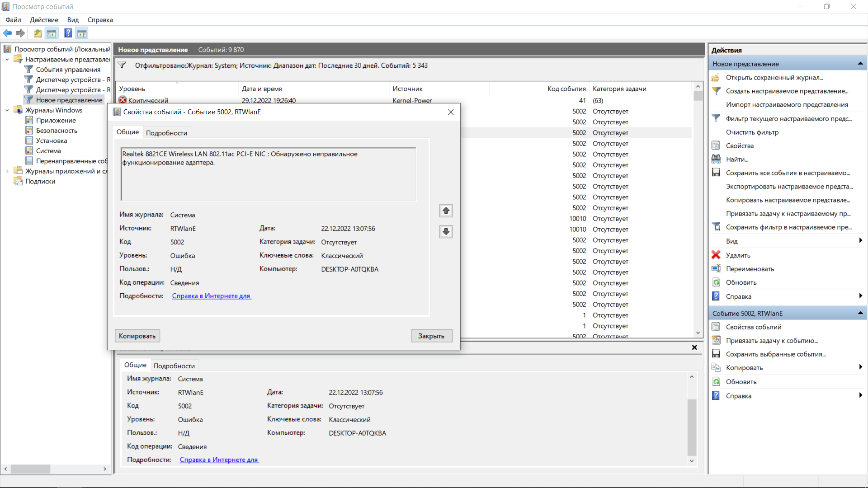Open the bottom Справка submenu arrow in Actions
868x488 pixels.
pyautogui.click(x=861, y=395)
